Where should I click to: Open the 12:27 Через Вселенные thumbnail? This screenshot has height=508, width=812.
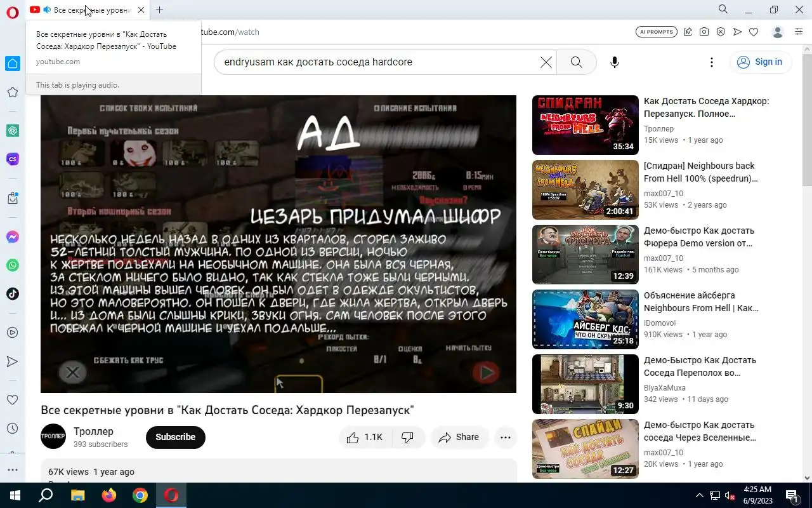pyautogui.click(x=585, y=449)
